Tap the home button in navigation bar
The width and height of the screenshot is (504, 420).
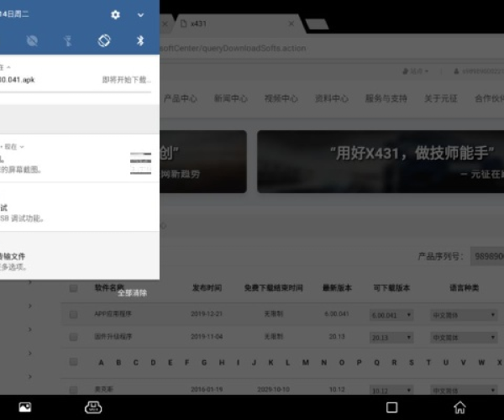[x=459, y=407]
